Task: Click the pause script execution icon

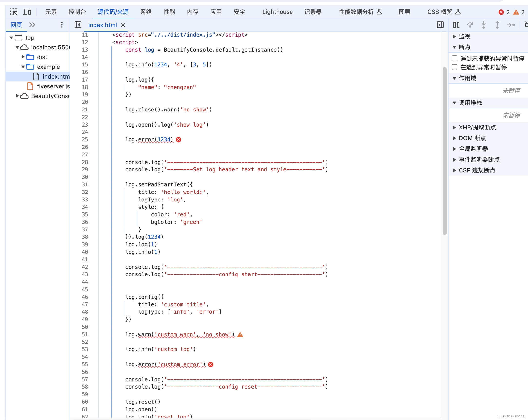Action: click(456, 25)
